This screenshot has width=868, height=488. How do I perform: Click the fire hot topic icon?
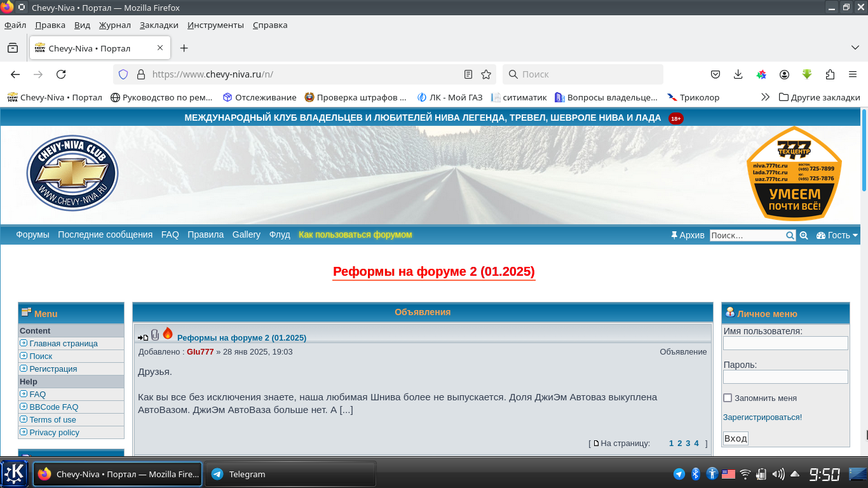coord(168,333)
